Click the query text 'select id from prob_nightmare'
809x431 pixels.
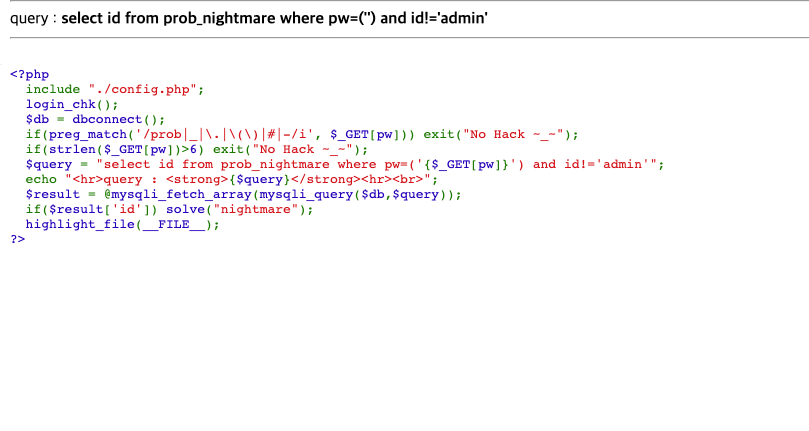[x=168, y=19]
